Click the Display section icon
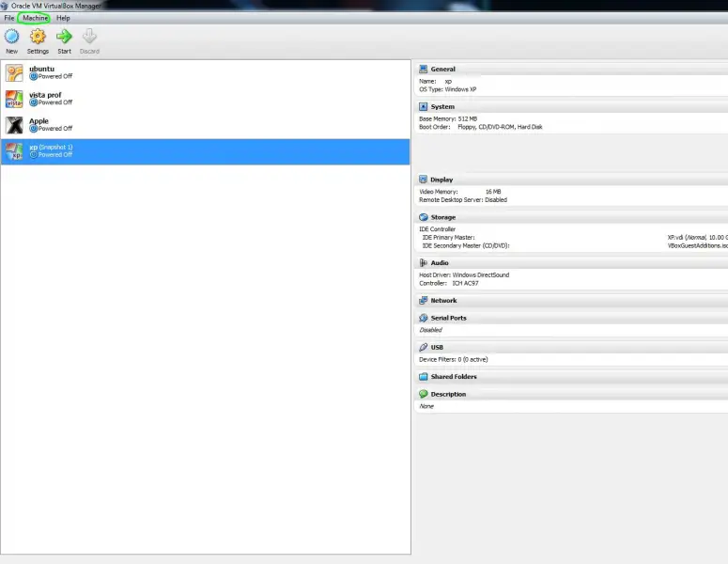The width and height of the screenshot is (728, 564). point(423,180)
